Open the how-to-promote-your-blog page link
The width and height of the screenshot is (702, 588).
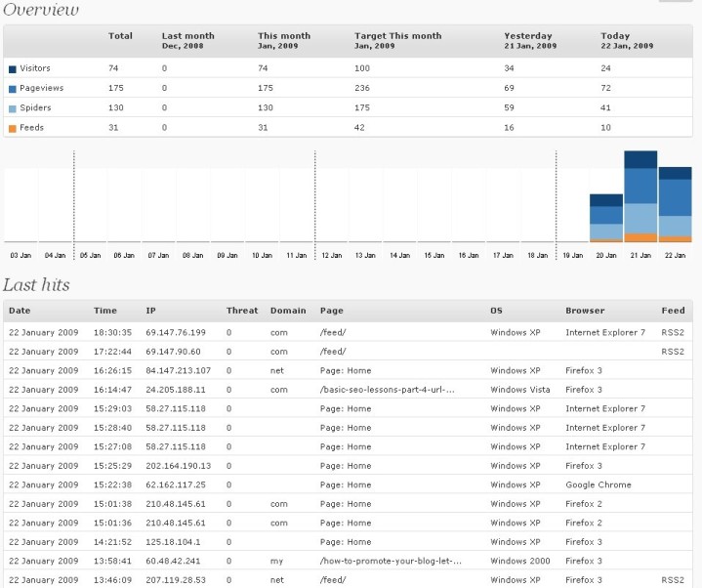391,561
